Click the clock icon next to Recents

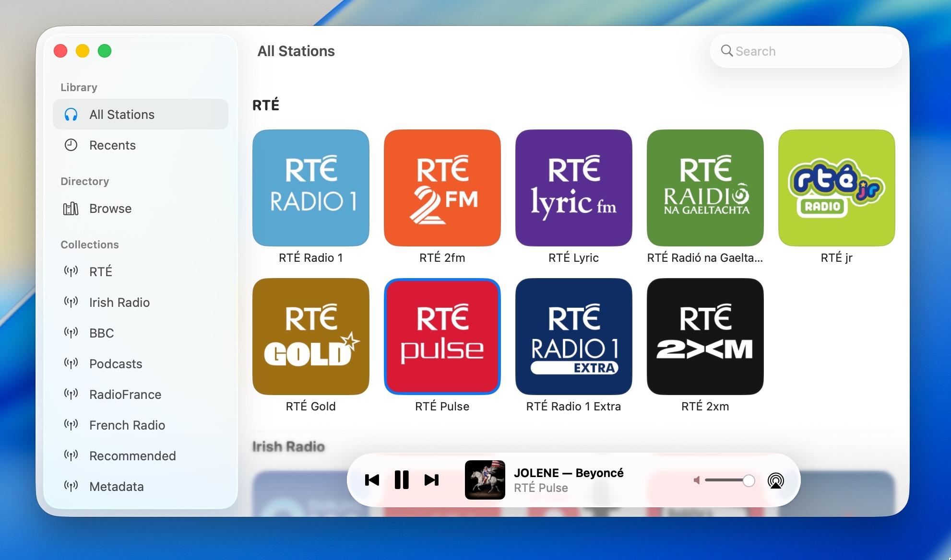coord(71,145)
